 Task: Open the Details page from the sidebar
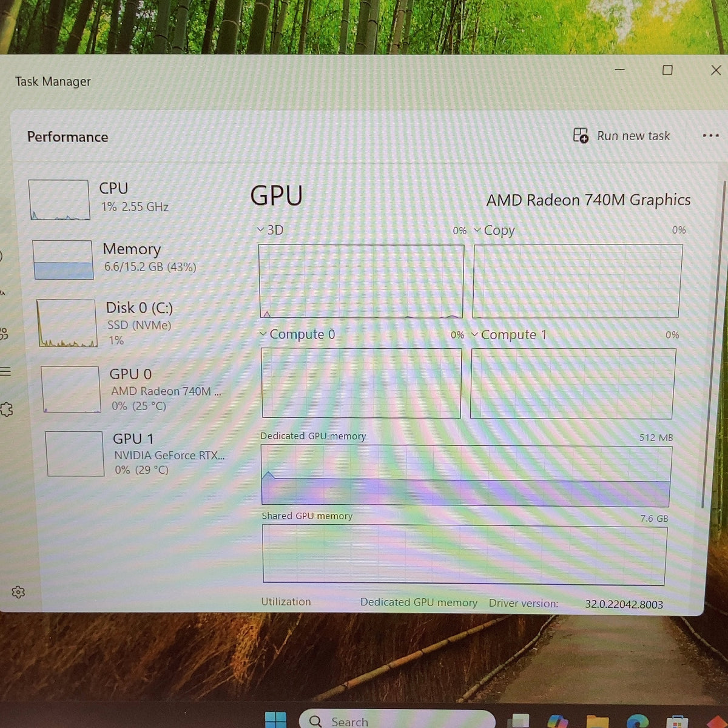coord(5,371)
